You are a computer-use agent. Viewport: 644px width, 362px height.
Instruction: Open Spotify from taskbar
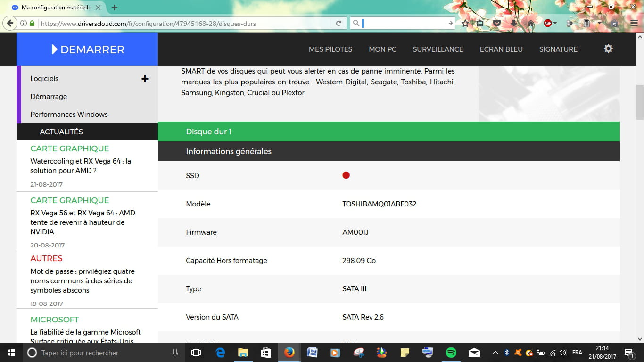click(451, 353)
